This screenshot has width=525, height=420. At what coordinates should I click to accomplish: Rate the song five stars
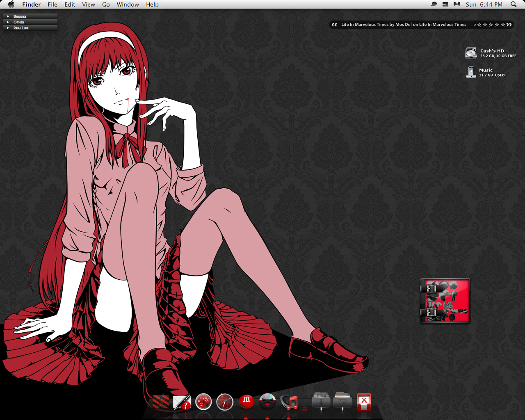[503, 25]
